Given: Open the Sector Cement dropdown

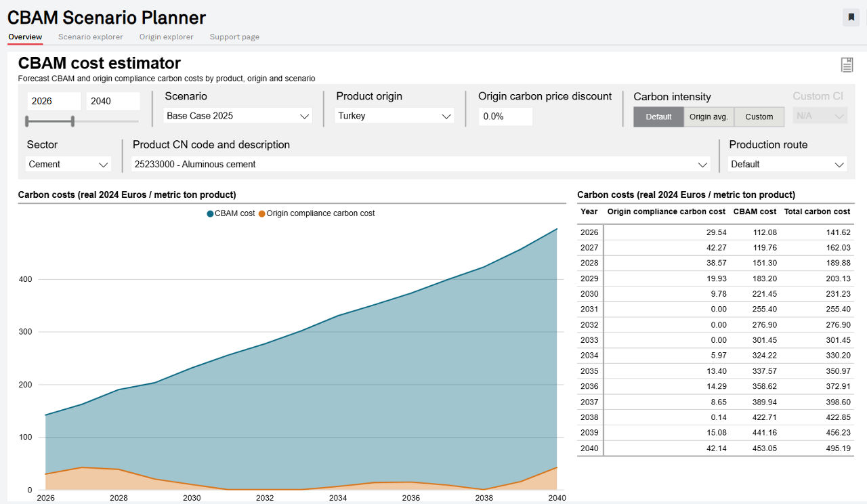Looking at the screenshot, I should 68,164.
